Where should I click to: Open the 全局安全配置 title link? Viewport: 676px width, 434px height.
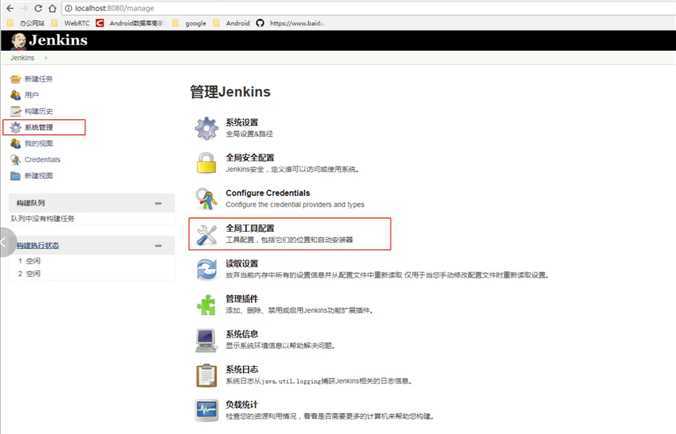click(250, 158)
